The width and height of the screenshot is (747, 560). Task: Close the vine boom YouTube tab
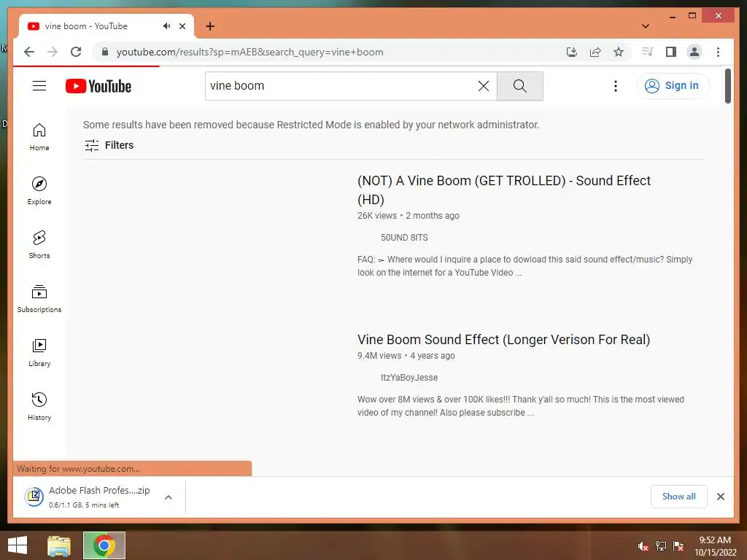click(x=182, y=26)
